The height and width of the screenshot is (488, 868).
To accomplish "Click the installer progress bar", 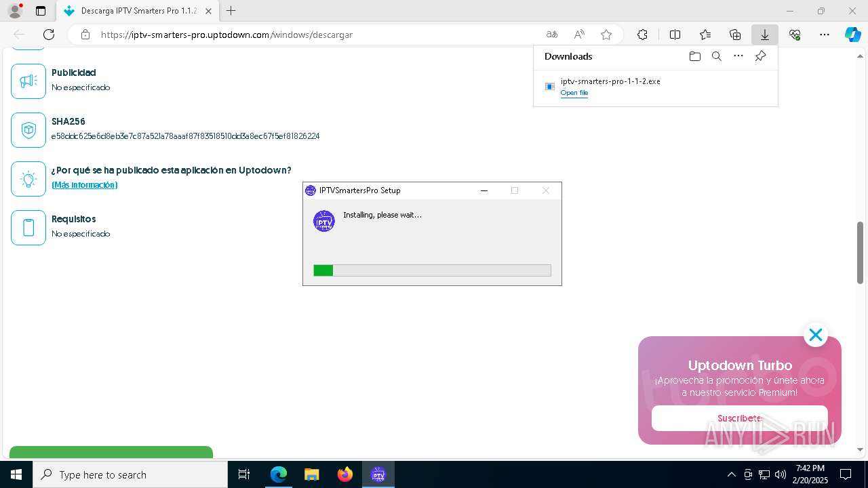I will point(432,270).
